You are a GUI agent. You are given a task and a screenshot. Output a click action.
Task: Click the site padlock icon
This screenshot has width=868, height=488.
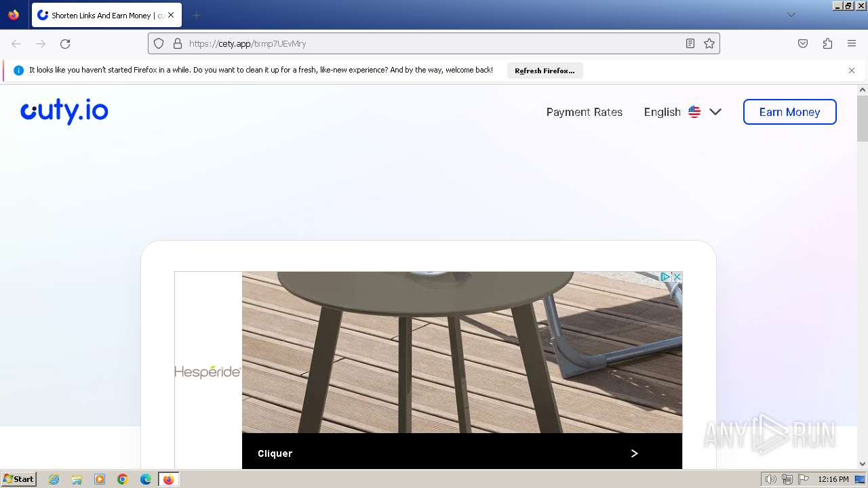pyautogui.click(x=178, y=43)
